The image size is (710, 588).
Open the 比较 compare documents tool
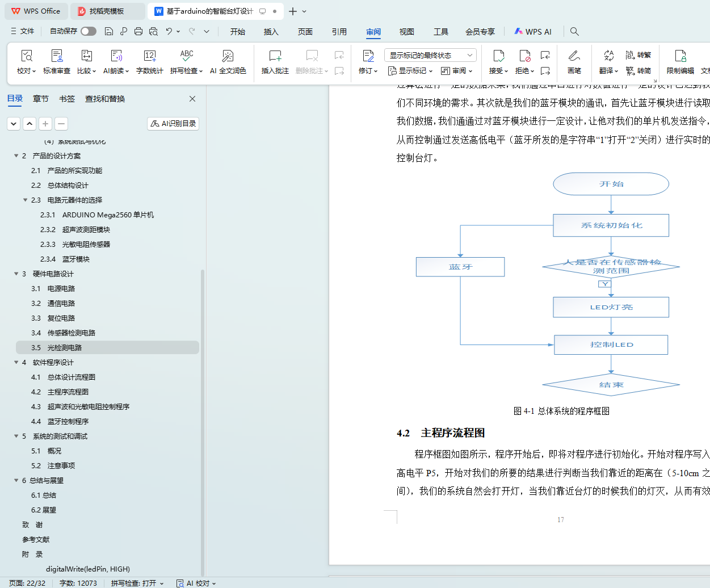tap(86, 56)
